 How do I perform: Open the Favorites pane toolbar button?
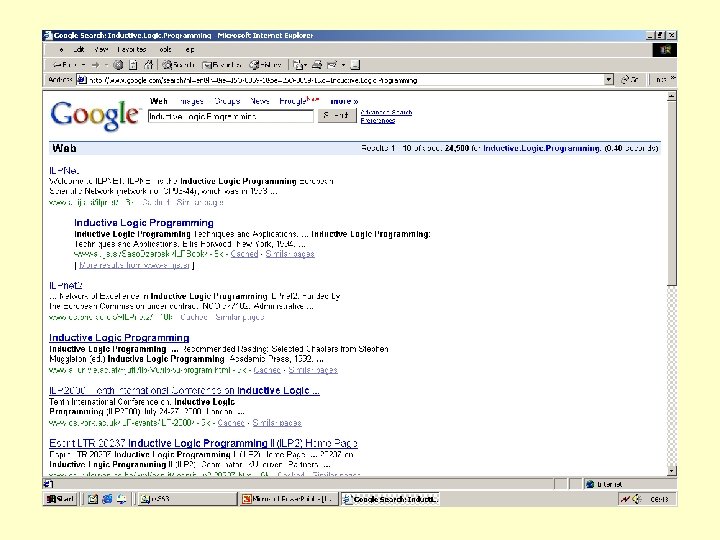[222, 65]
